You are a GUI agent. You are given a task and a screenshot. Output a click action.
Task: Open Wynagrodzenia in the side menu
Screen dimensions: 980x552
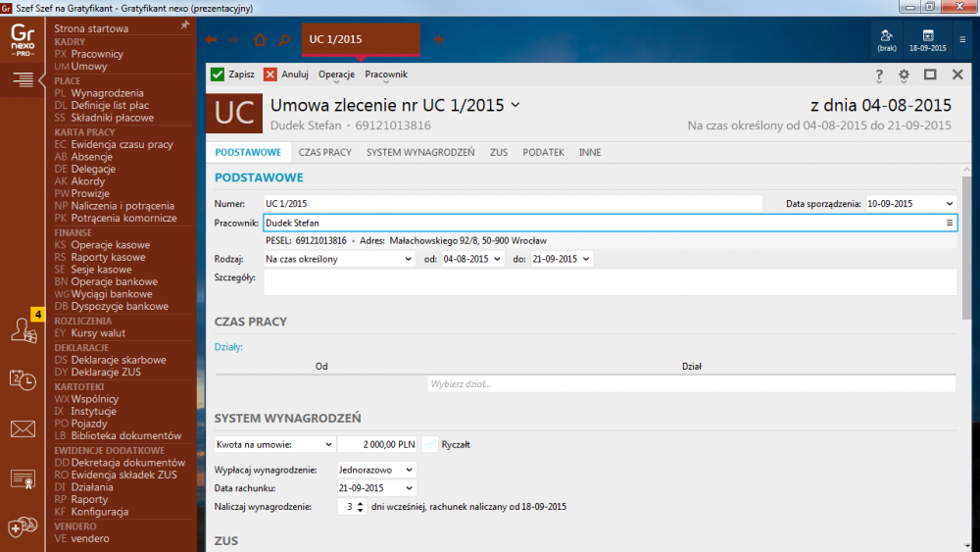pos(107,93)
